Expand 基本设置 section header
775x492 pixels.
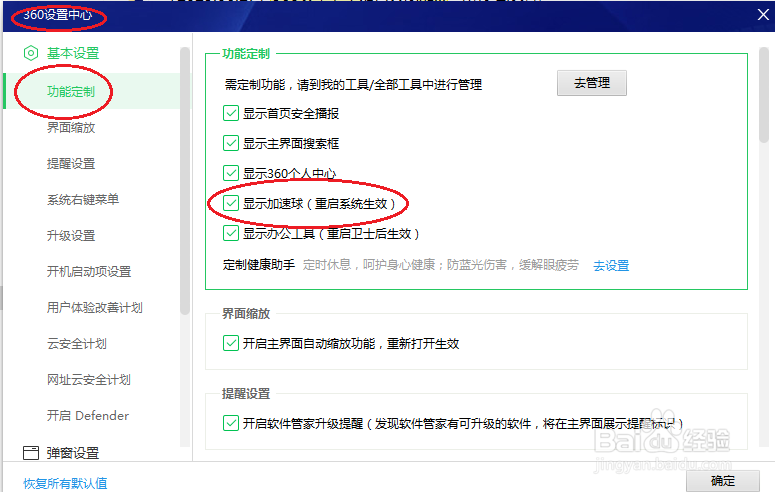pyautogui.click(x=73, y=53)
